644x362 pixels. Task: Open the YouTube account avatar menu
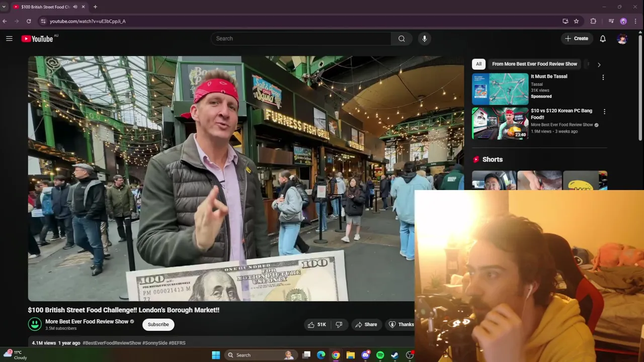[x=622, y=39]
